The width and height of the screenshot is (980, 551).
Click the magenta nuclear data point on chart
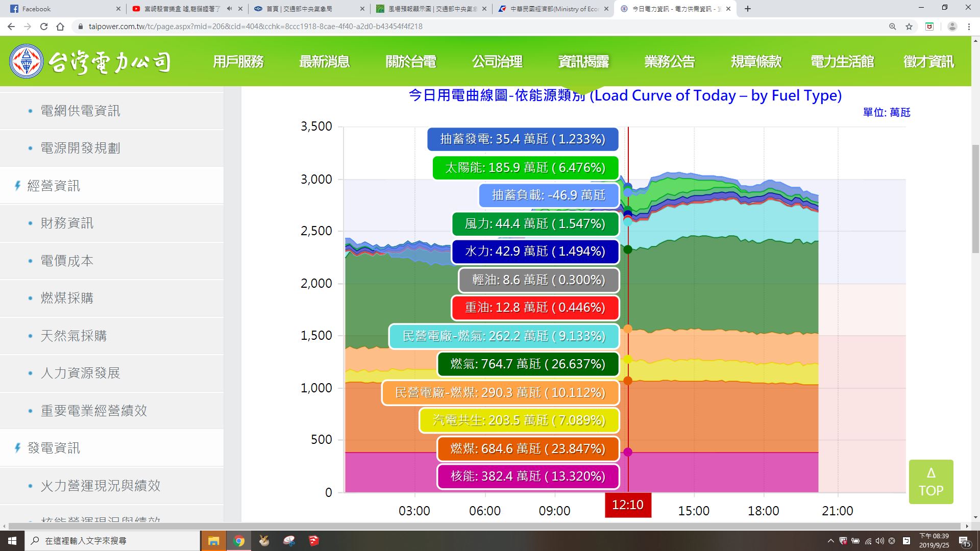[628, 452]
